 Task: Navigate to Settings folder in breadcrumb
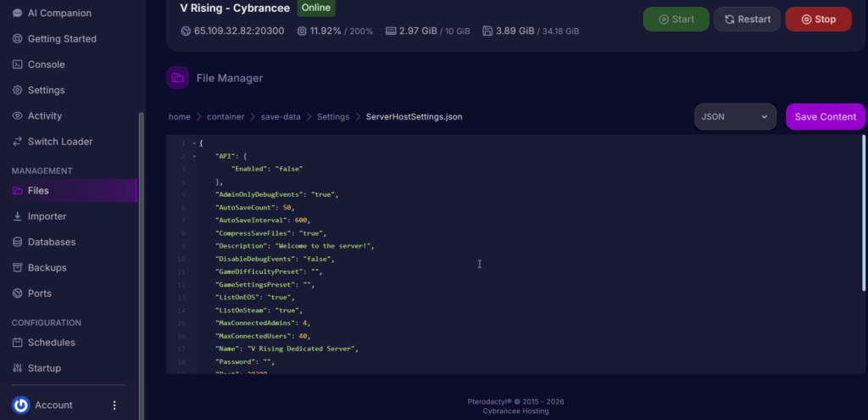333,117
